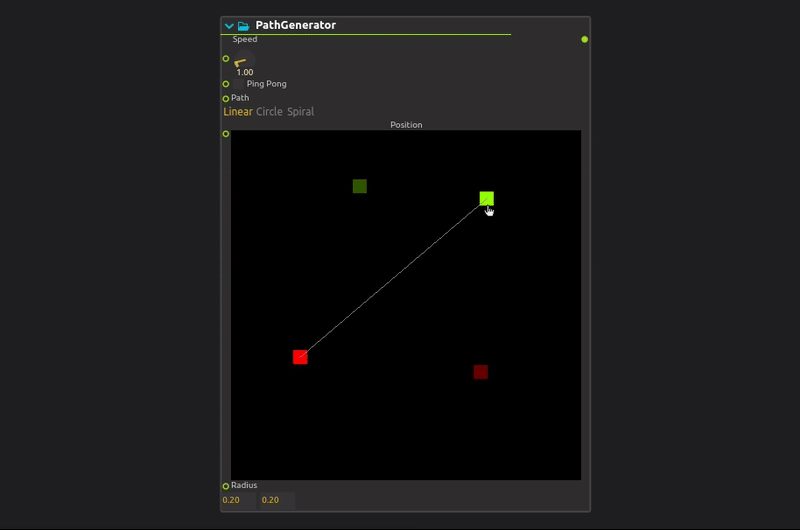Click the bright green end point handle

(x=487, y=198)
